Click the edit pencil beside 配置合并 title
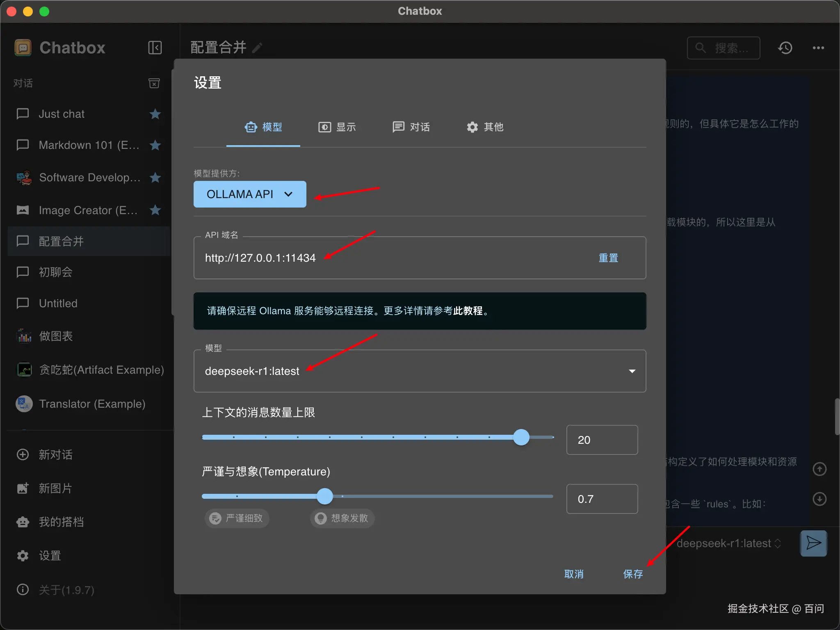Viewport: 840px width, 630px height. point(257,48)
